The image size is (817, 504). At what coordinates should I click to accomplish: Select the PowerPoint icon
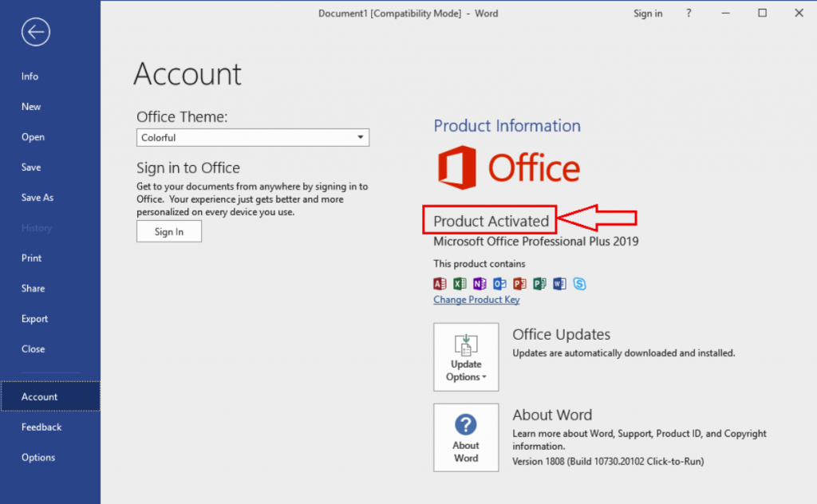[x=520, y=283]
